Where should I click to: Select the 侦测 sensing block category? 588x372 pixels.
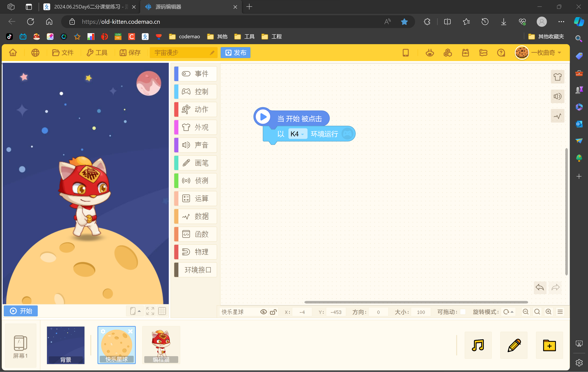click(x=195, y=180)
